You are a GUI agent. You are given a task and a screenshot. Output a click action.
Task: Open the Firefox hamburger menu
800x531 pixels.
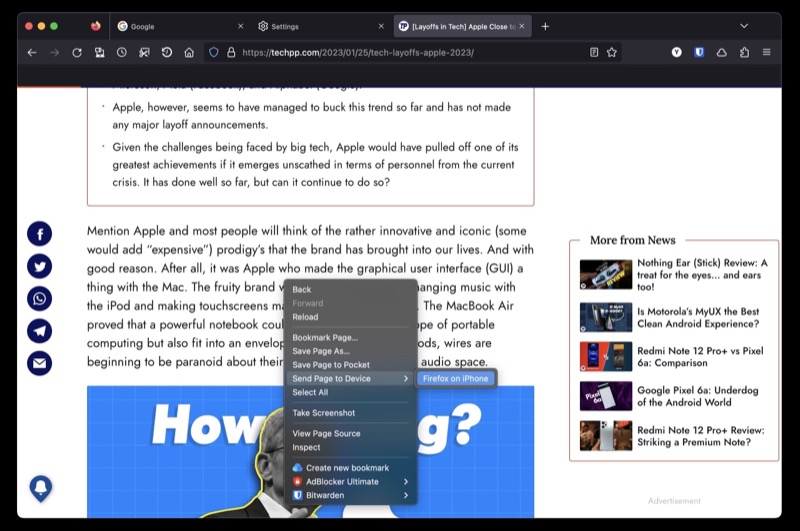tap(766, 52)
